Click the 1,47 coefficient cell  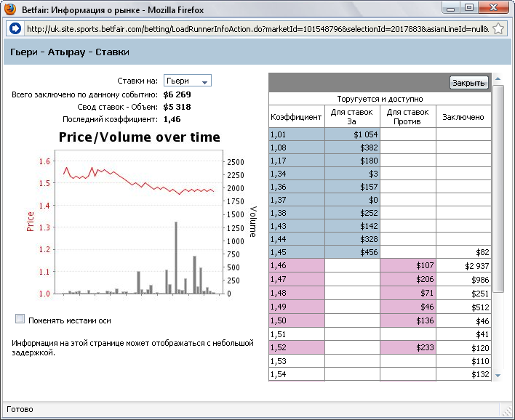tap(297, 279)
